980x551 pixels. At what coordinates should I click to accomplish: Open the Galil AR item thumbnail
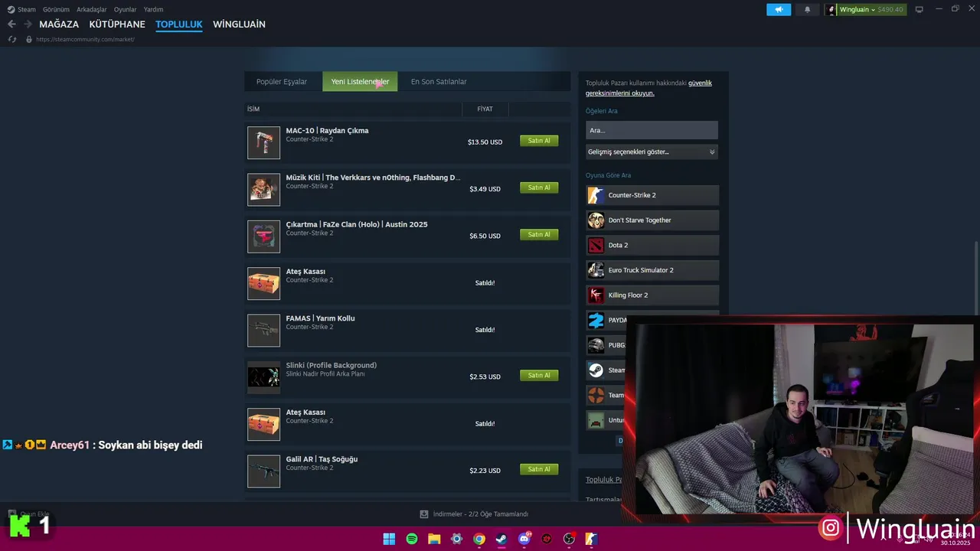point(263,471)
